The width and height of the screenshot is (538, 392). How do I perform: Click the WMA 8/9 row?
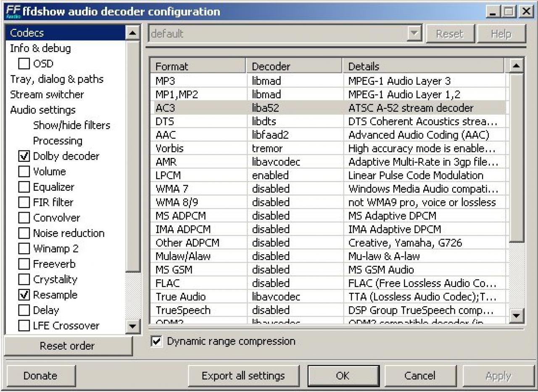(328, 202)
